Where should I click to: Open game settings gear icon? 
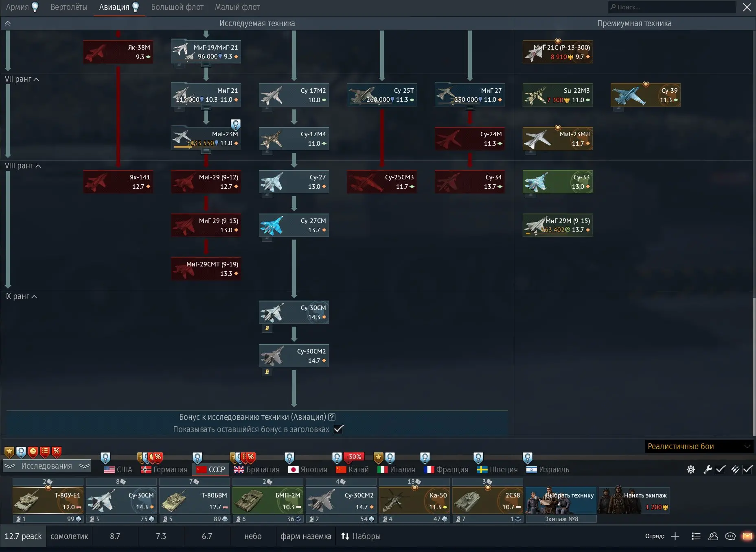pyautogui.click(x=691, y=469)
